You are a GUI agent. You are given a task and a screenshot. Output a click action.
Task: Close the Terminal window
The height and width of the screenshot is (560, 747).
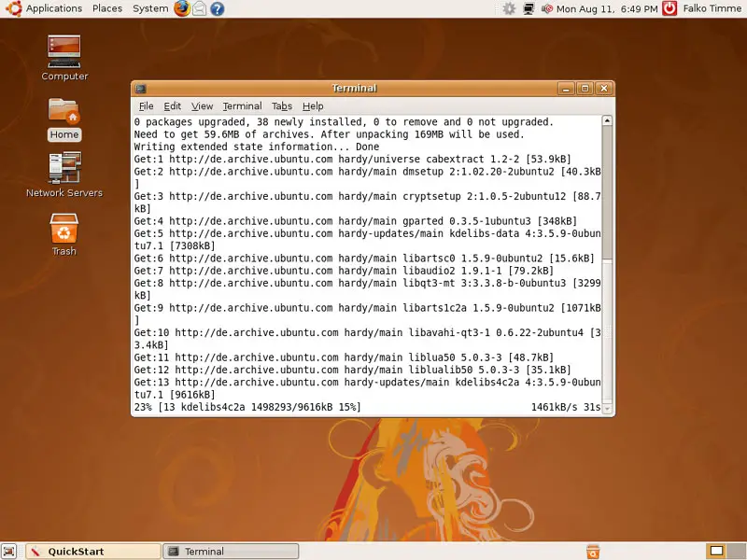pyautogui.click(x=604, y=89)
